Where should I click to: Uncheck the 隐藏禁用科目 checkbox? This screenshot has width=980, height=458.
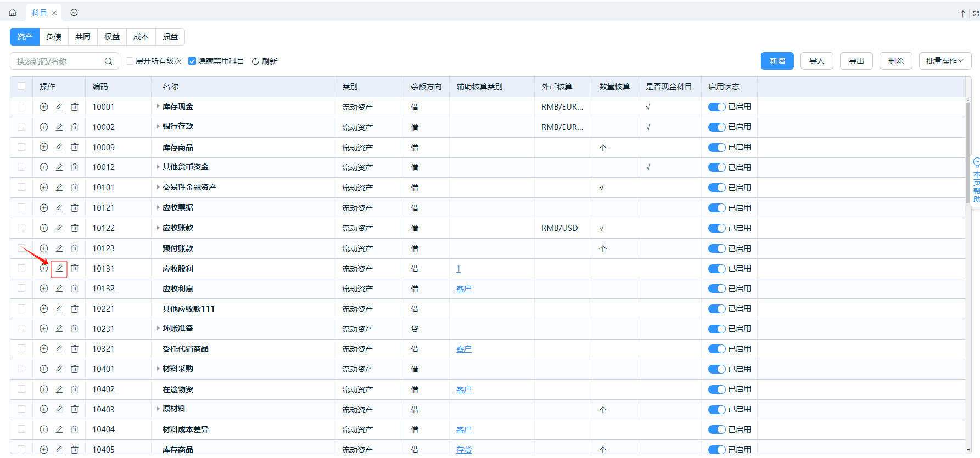coord(192,61)
